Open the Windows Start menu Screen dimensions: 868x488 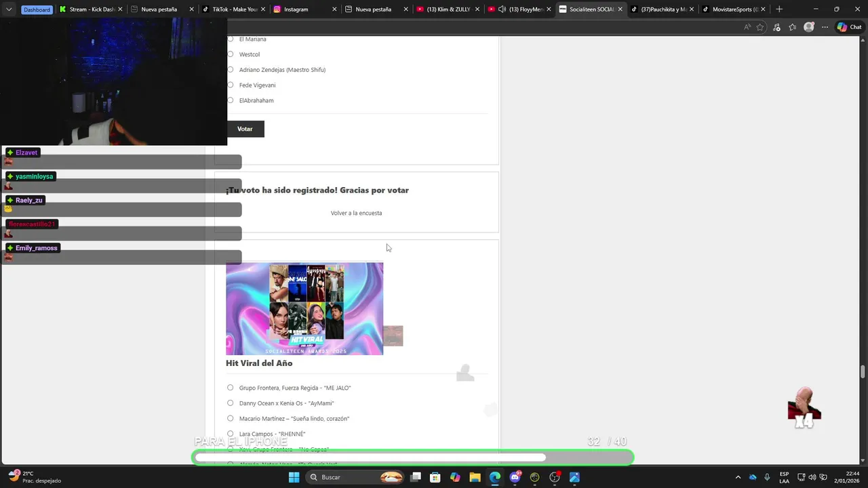[x=294, y=477]
